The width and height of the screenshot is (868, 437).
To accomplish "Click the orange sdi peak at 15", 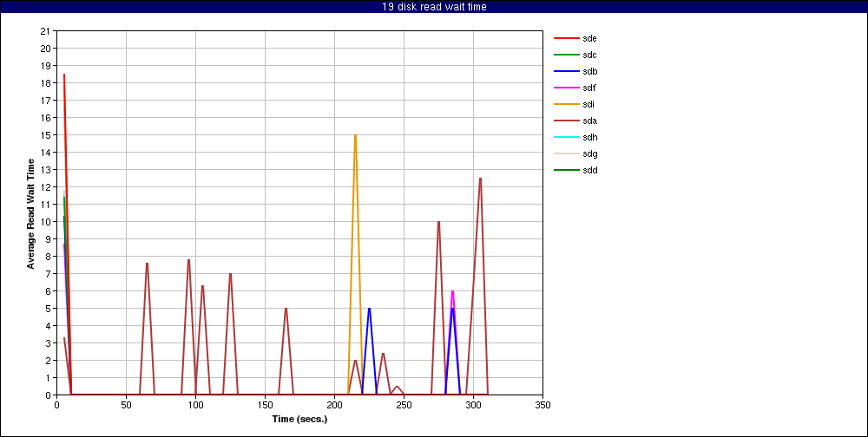I will 355,135.
